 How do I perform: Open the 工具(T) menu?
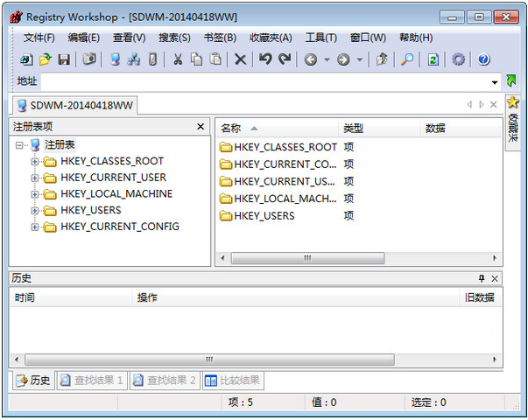tap(320, 38)
